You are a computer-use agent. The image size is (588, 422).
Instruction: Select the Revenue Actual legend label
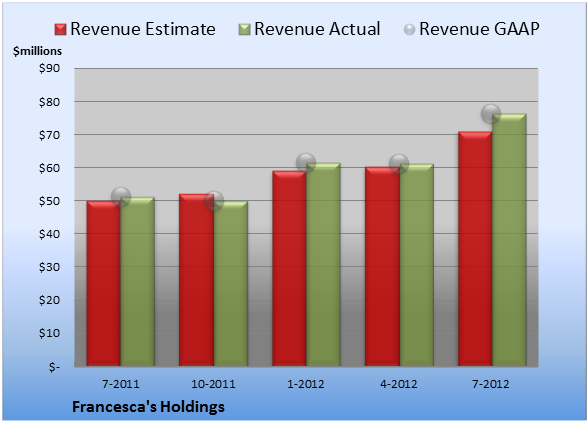(x=317, y=29)
